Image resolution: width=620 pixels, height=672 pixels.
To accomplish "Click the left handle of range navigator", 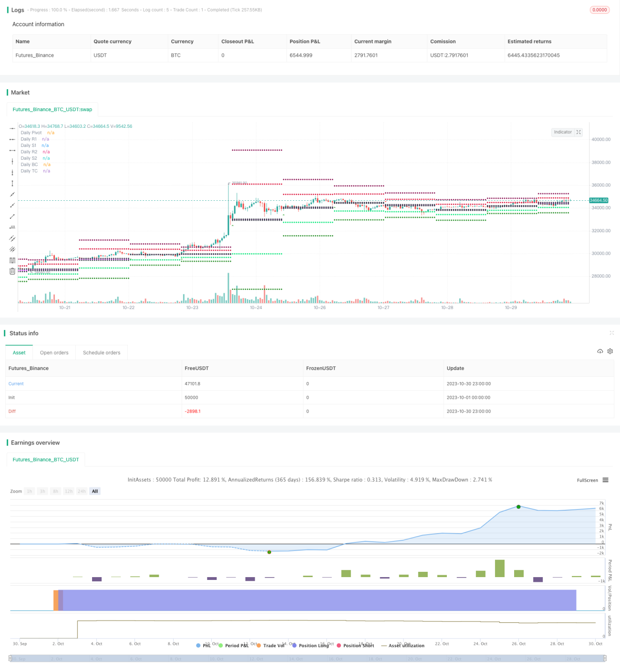I will pyautogui.click(x=10, y=658).
